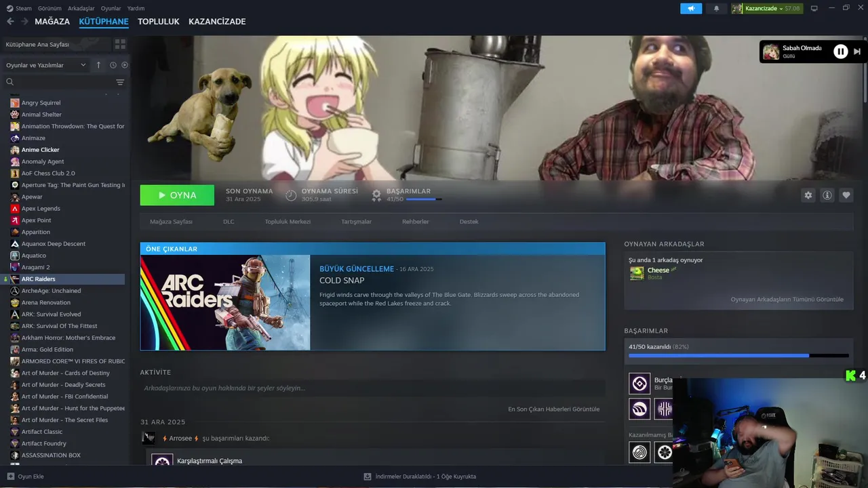Switch to Big Picture mode monitor icon
Screen dimensions: 868x488
(x=814, y=8)
